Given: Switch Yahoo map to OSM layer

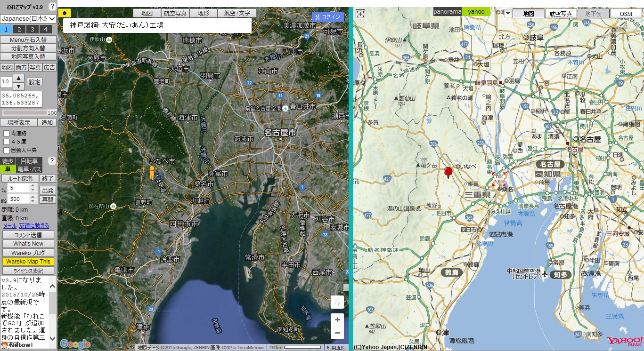Looking at the screenshot, I should pos(626,14).
